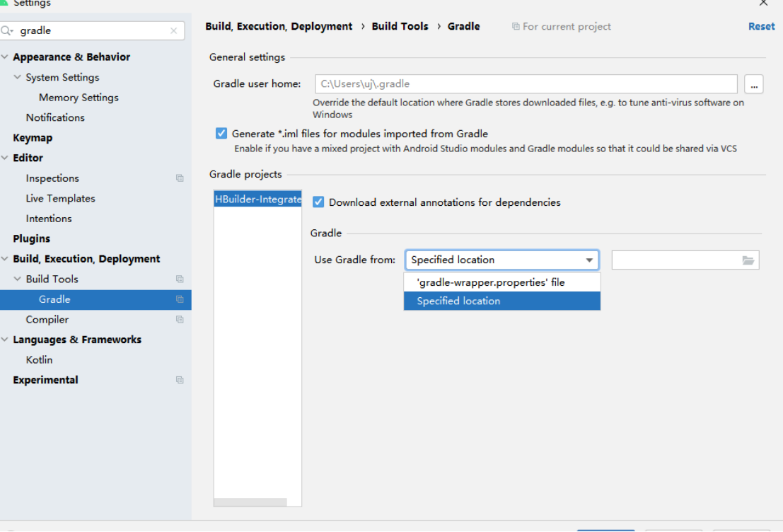Image resolution: width=783 pixels, height=532 pixels.
Task: Clear the gradle search query with the X icon
Action: click(x=174, y=30)
